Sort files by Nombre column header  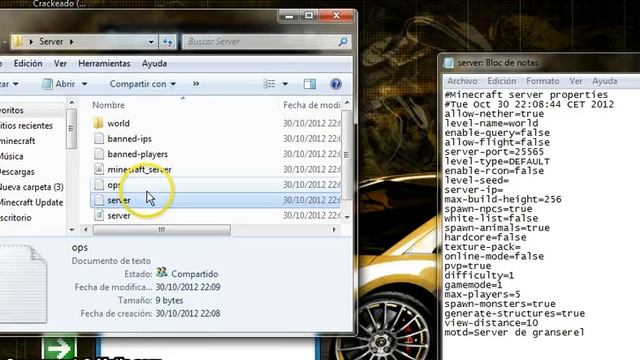[x=108, y=105]
